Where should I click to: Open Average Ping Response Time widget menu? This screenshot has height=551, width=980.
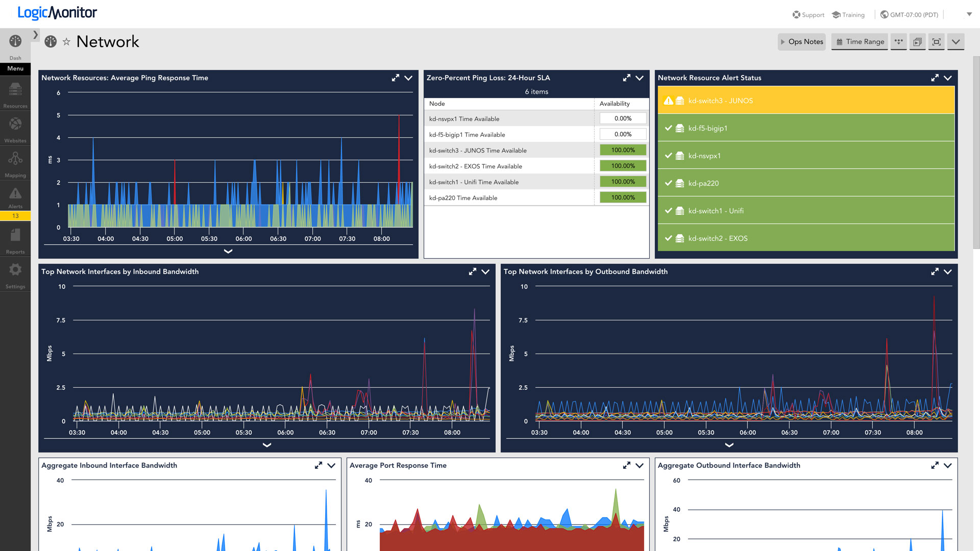[408, 78]
